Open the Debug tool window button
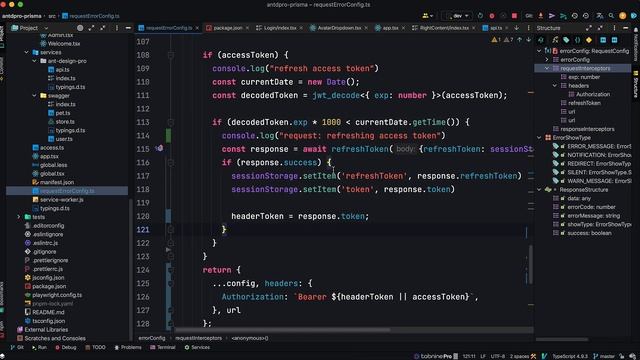This screenshot has width=640, height=360. 66,347
